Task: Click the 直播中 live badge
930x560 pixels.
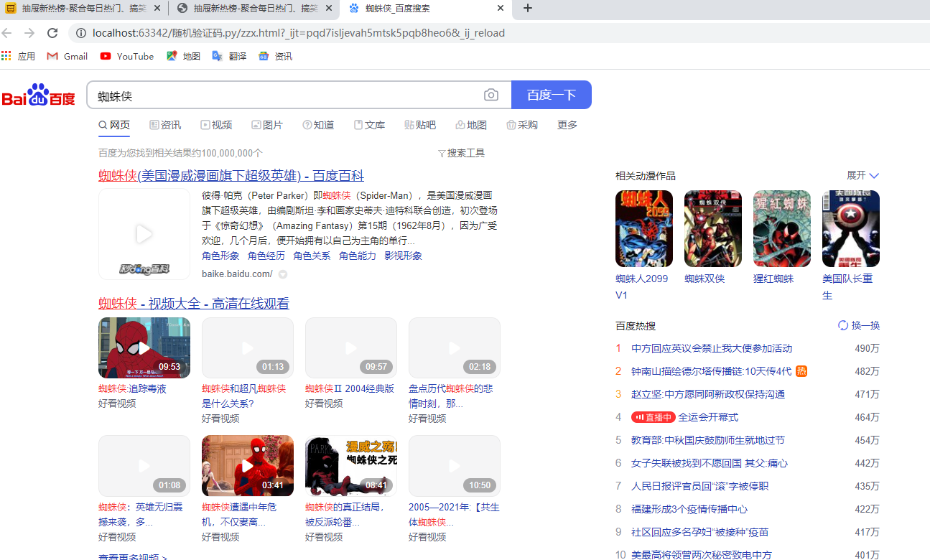Action: 654,417
